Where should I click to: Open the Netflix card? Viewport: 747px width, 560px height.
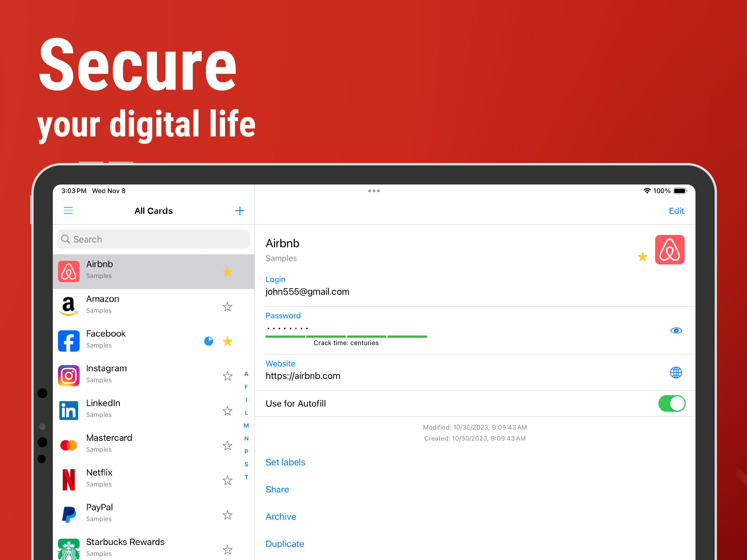(154, 480)
